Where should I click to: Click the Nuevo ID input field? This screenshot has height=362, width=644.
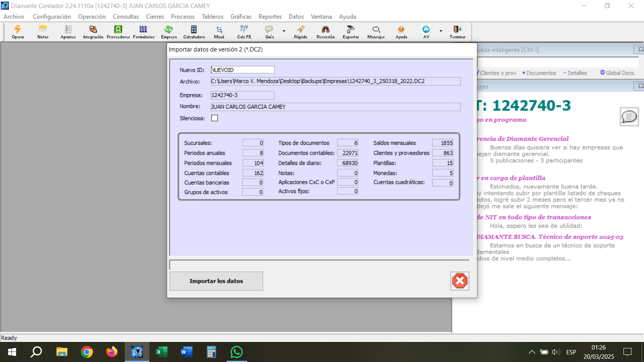242,70
